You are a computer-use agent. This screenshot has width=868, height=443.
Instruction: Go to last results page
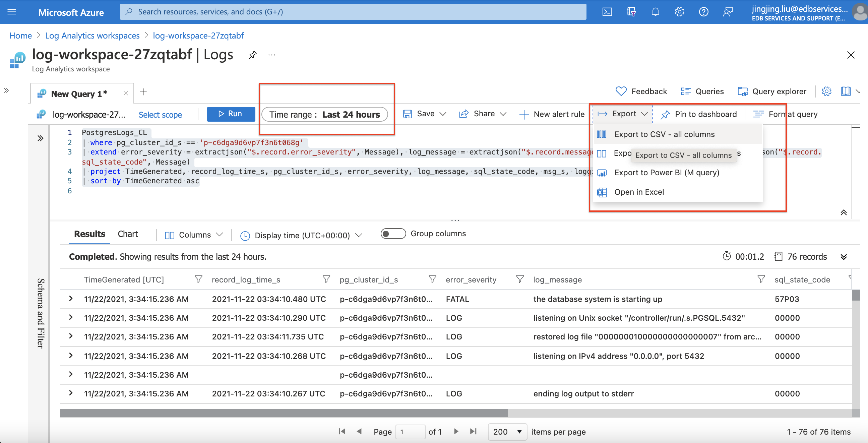click(474, 431)
